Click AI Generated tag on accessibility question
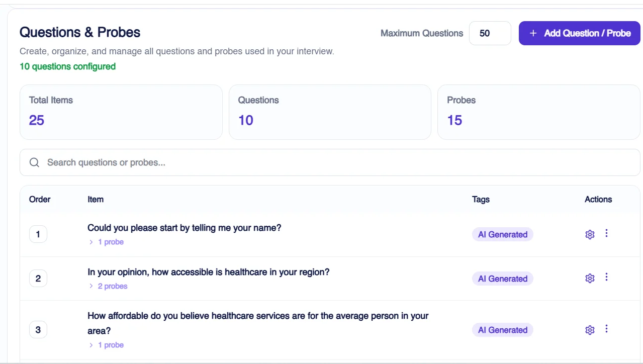Image resolution: width=643 pixels, height=364 pixels. pyautogui.click(x=502, y=279)
